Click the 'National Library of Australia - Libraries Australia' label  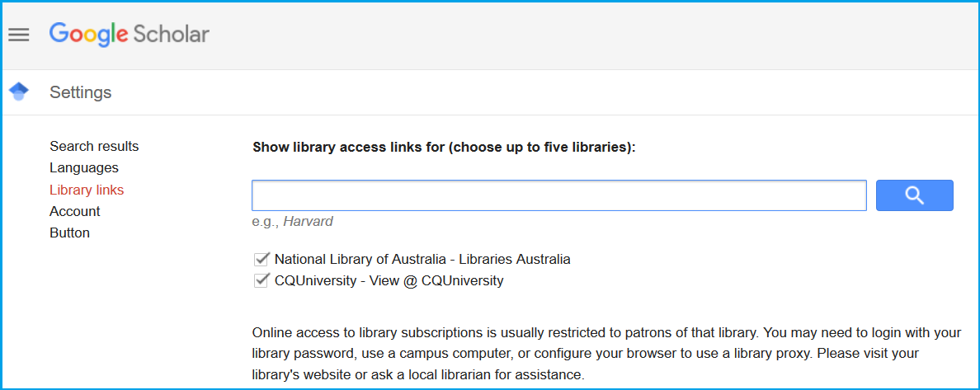coord(422,259)
